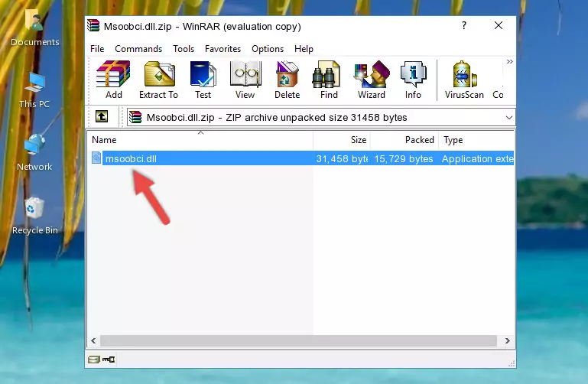This screenshot has width=588, height=384.
Task: Open the Help menu
Action: coord(304,49)
